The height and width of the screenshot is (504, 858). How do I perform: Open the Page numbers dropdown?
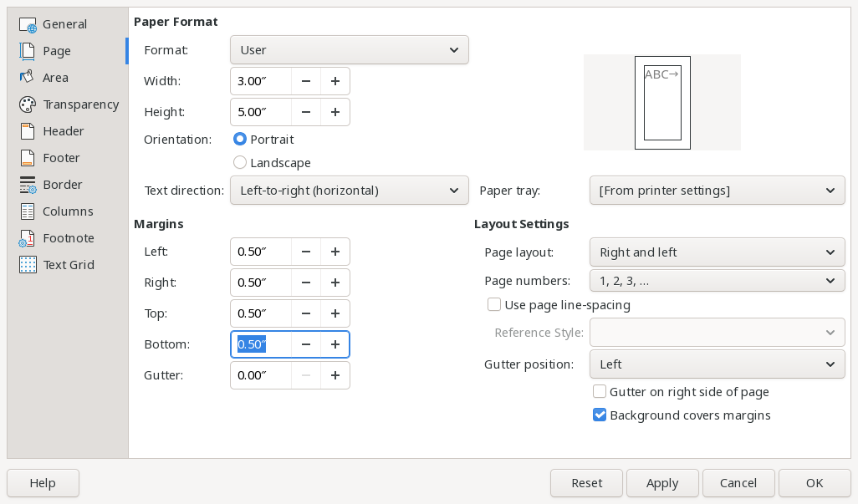[717, 281]
